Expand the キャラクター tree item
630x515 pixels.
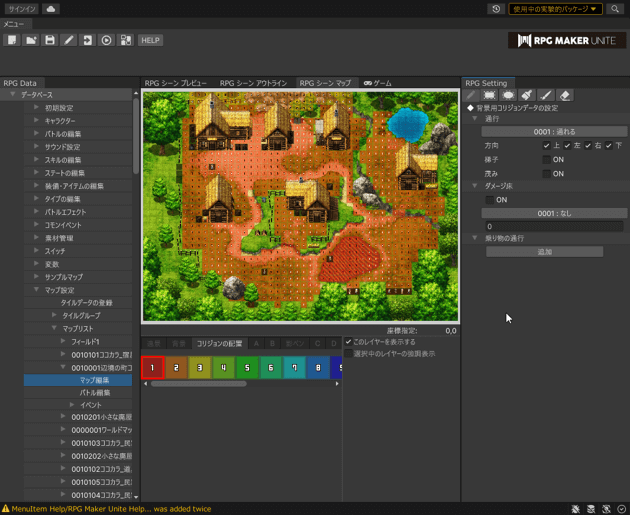click(x=37, y=121)
